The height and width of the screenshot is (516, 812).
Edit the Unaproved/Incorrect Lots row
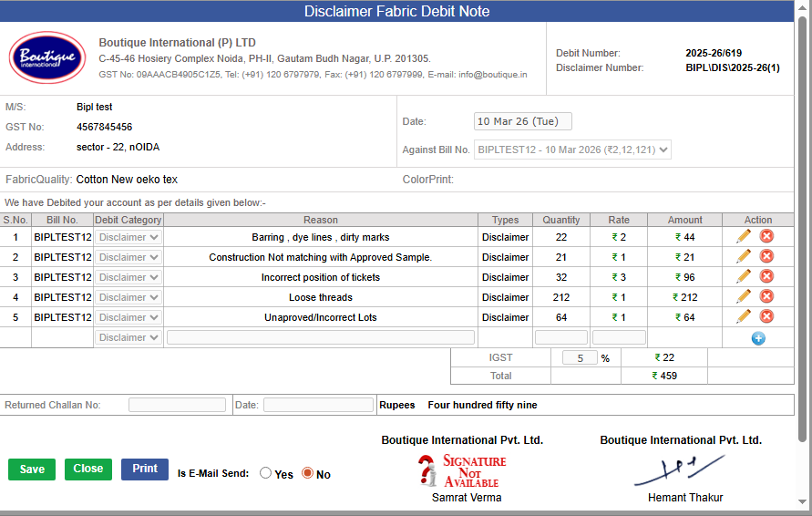click(744, 316)
